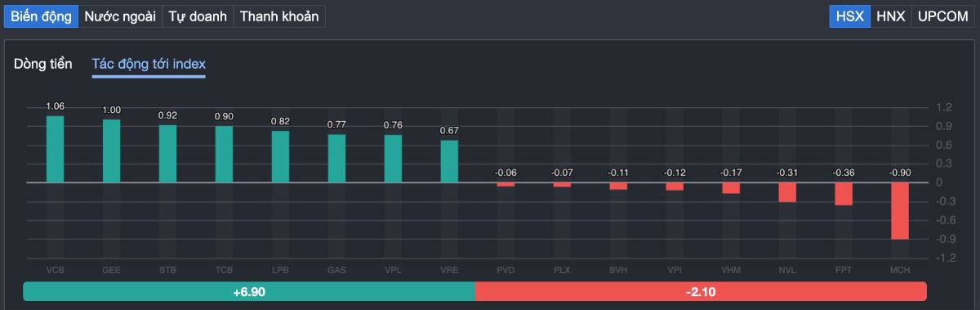980x310 pixels.
Task: Click the -0.06 value above PVD
Action: (x=506, y=173)
